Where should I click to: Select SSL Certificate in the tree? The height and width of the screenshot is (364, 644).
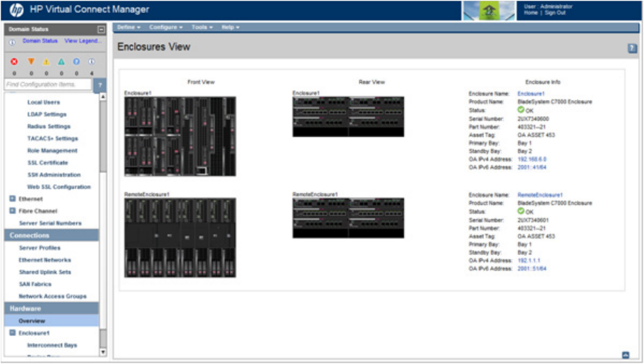point(48,163)
